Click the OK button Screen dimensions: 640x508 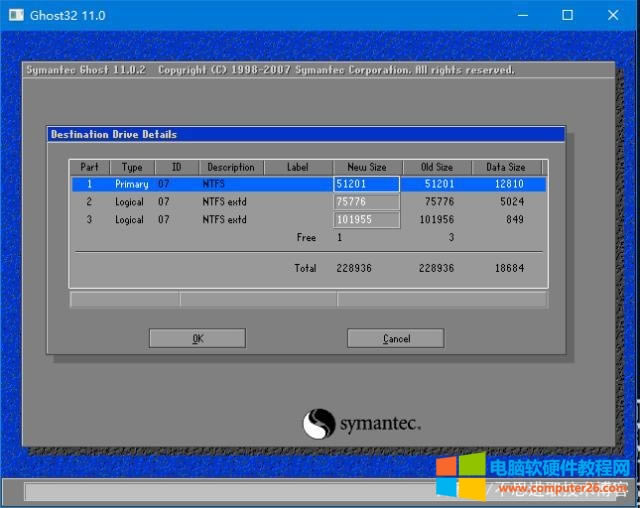[x=197, y=338]
